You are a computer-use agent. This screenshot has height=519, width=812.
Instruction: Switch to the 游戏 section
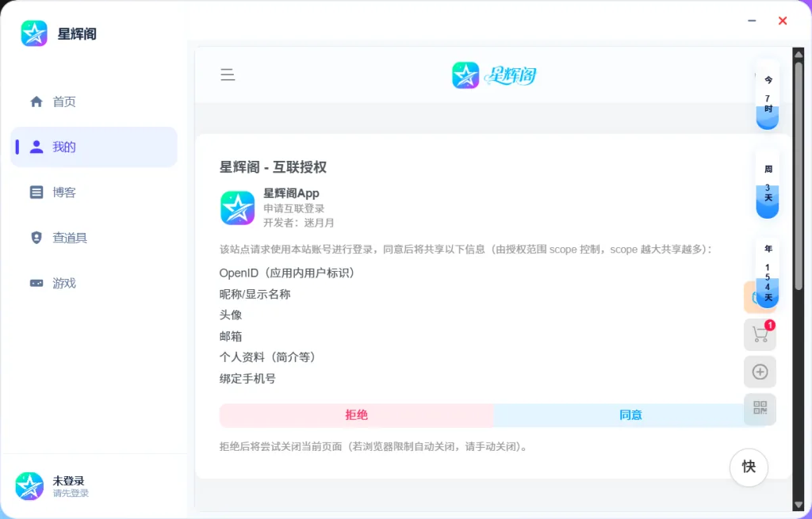94,283
